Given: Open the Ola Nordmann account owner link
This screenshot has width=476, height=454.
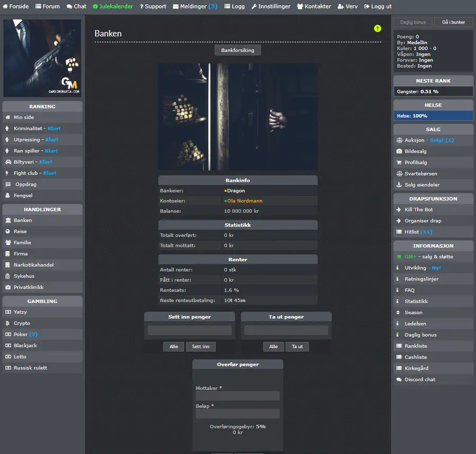Looking at the screenshot, I should [245, 201].
